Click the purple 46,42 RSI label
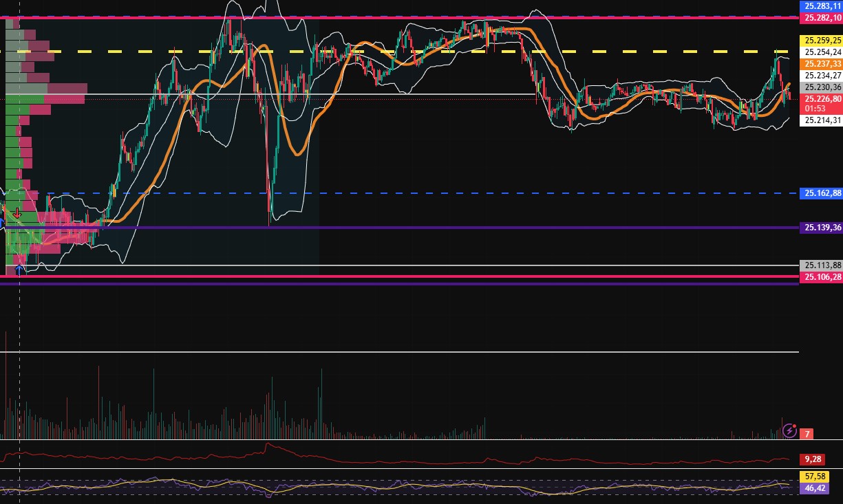 pos(814,487)
